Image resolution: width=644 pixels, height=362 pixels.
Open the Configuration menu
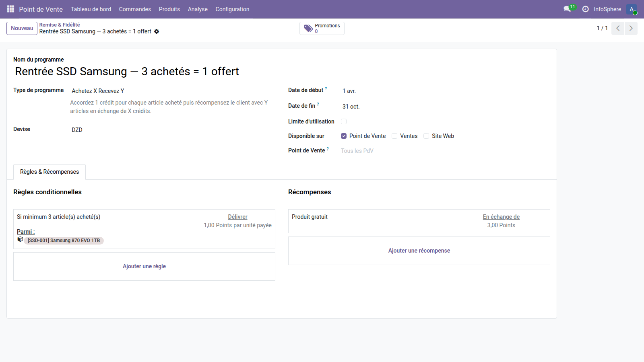(x=232, y=9)
